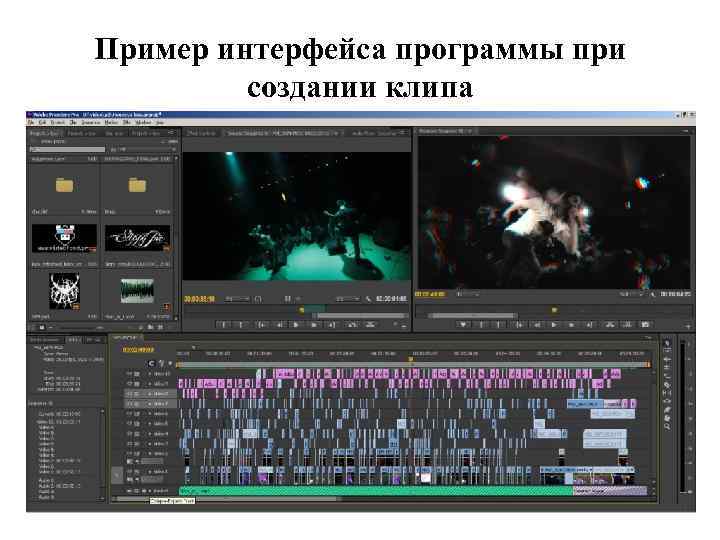Select the Track Select tool

click(667, 351)
